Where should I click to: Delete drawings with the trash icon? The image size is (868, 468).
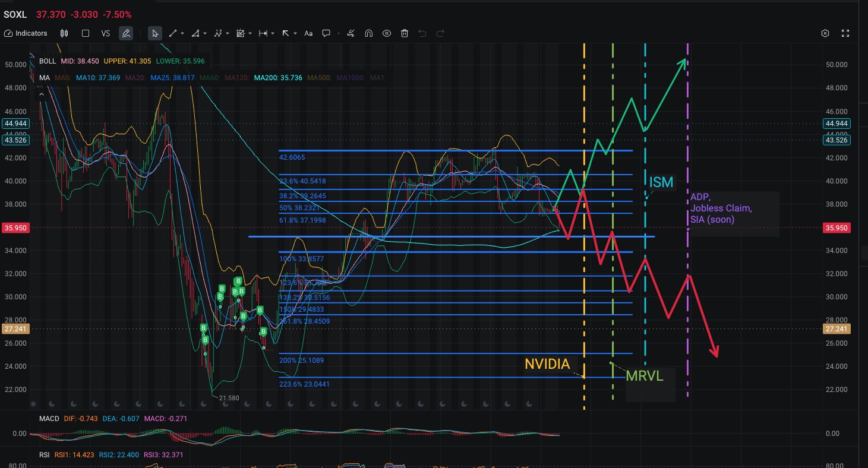405,33
